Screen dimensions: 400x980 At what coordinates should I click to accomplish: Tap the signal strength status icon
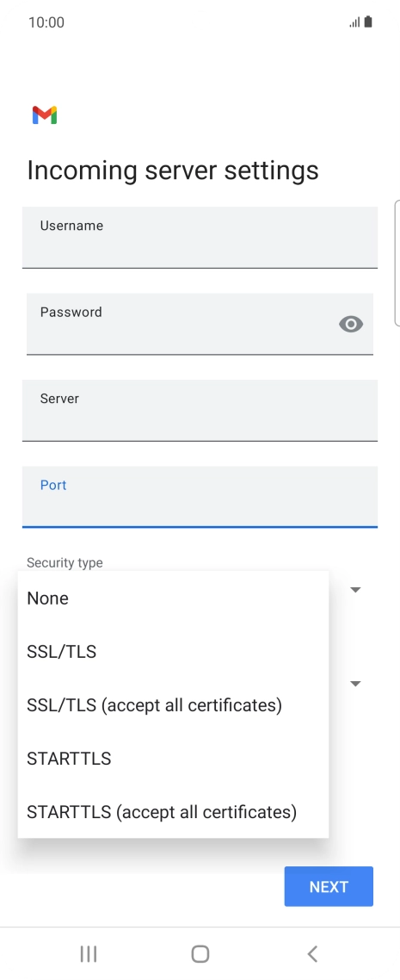355,22
